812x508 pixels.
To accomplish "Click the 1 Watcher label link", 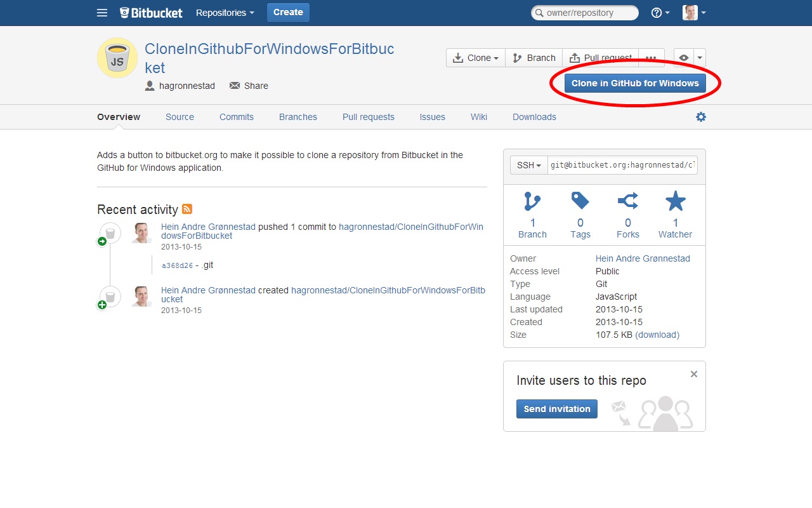I will pos(676,229).
